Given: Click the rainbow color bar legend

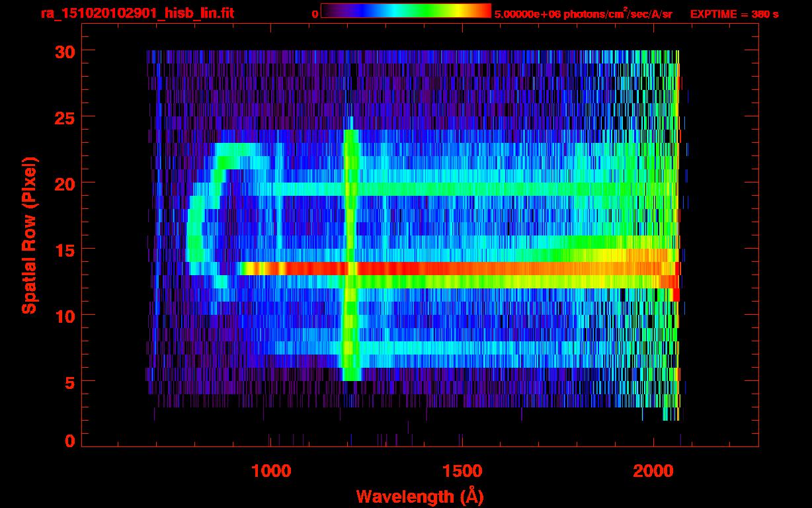Looking at the screenshot, I should 406,11.
